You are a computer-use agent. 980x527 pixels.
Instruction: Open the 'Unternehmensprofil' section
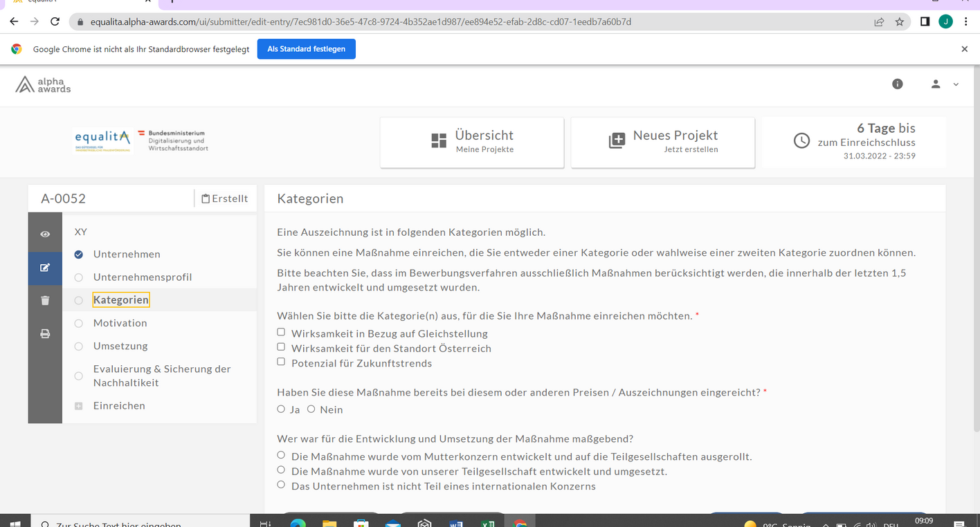(x=143, y=277)
